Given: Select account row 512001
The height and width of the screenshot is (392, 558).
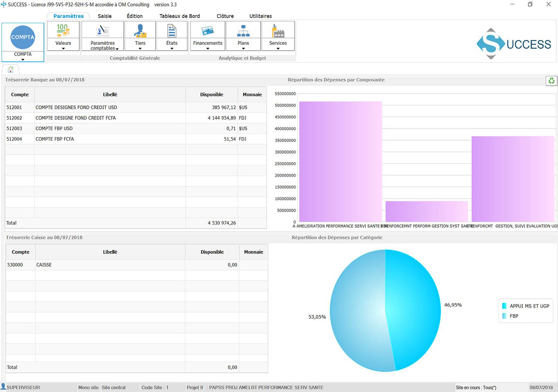Looking at the screenshot, I should (136, 108).
